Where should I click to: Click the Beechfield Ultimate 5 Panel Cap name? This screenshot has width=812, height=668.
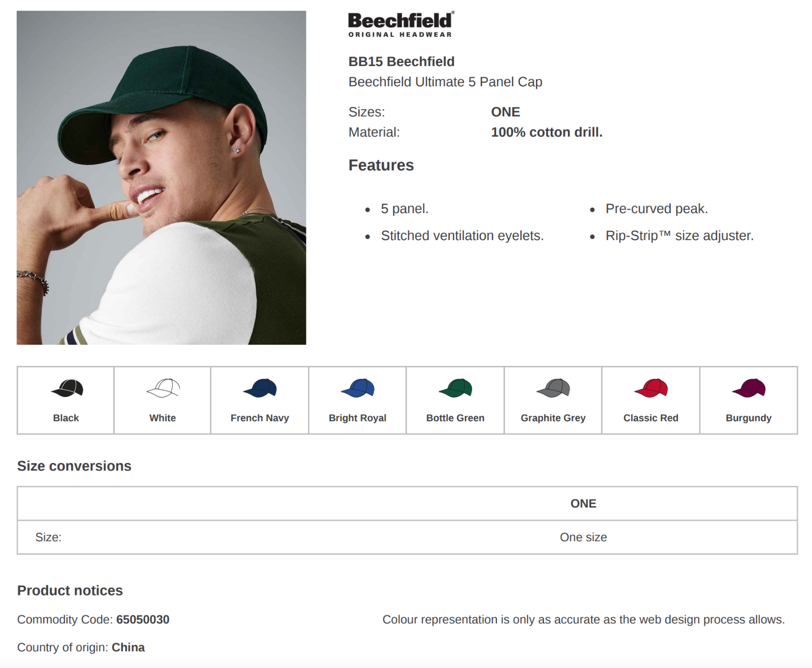tap(445, 82)
